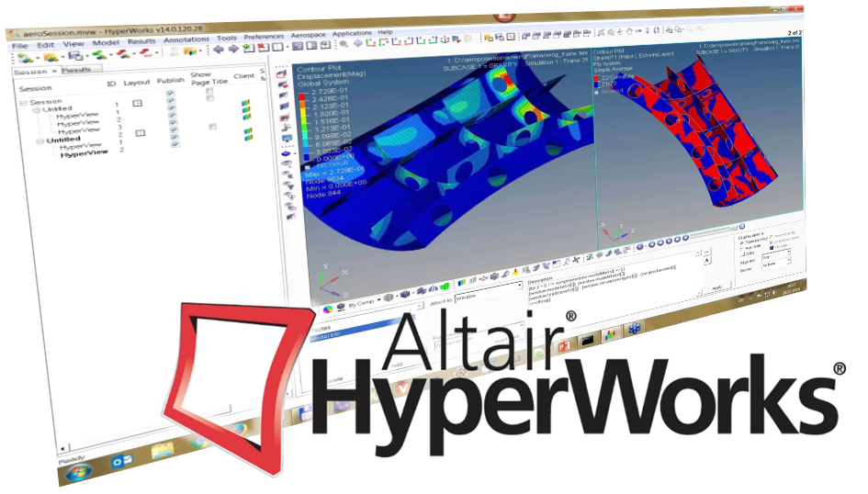Click layout icon of first Untitled page

(137, 103)
